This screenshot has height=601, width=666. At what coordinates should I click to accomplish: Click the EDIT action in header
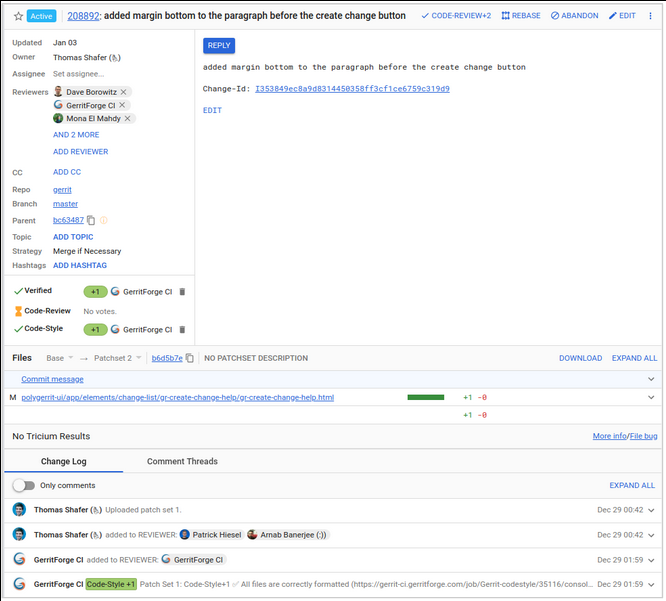622,16
